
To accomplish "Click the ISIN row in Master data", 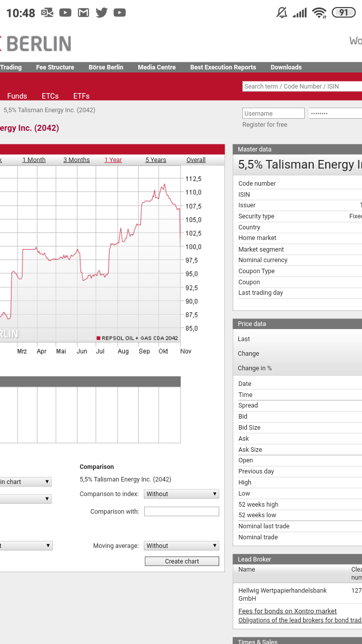I will [300, 195].
